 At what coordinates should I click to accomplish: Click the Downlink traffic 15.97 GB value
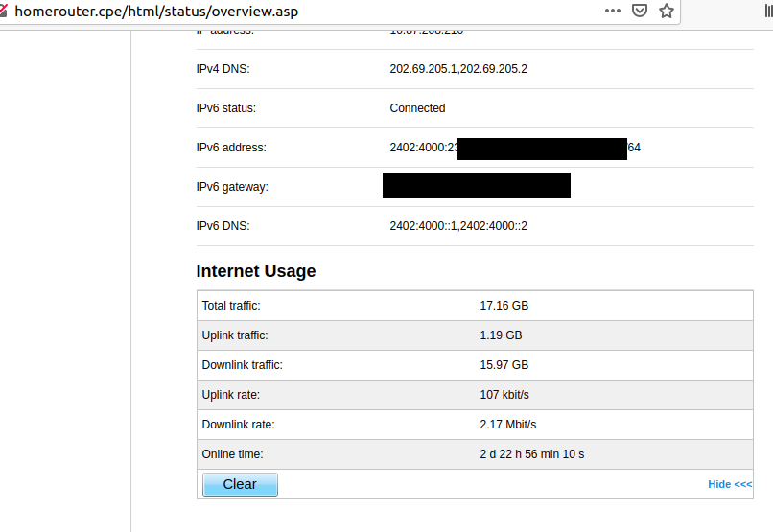pyautogui.click(x=504, y=365)
